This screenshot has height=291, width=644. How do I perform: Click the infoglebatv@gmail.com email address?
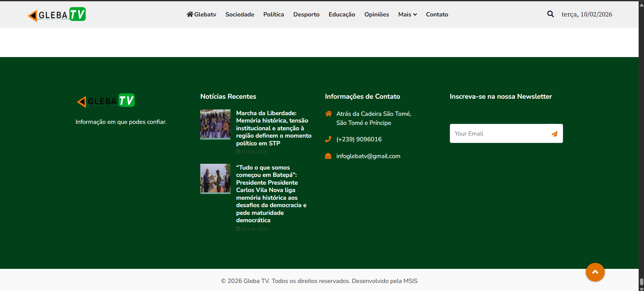tap(368, 156)
